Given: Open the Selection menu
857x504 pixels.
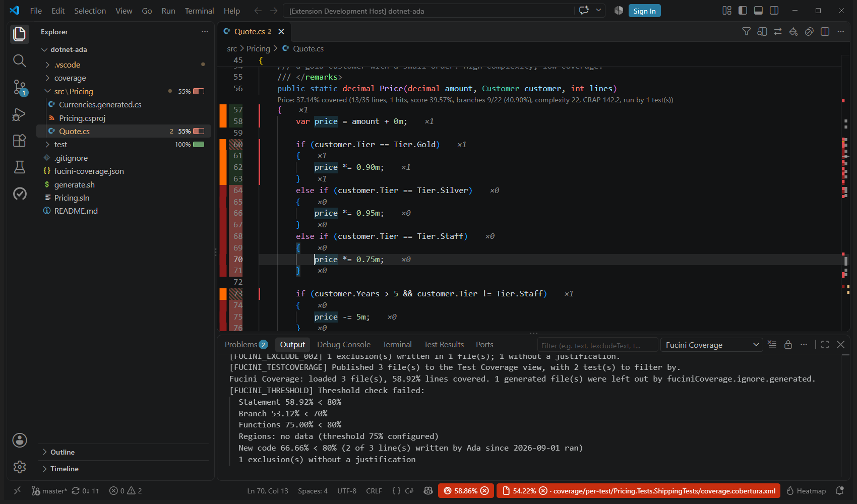Looking at the screenshot, I should click(x=90, y=11).
